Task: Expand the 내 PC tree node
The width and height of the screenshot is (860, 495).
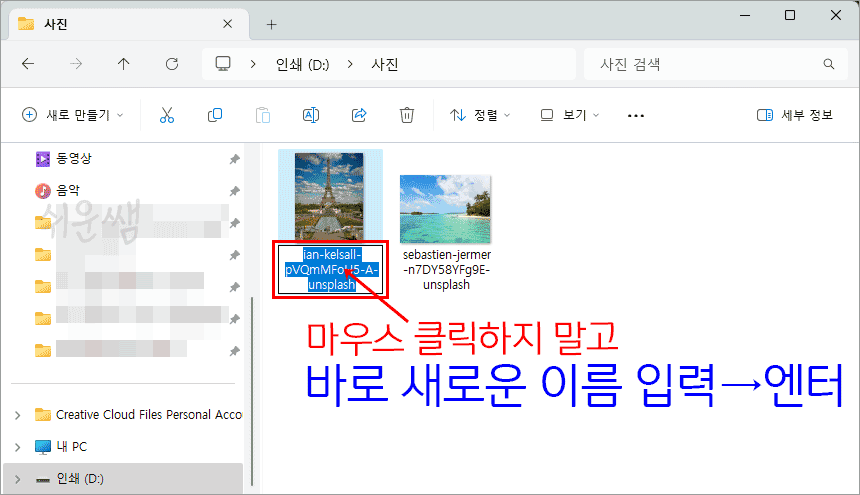Action: pos(18,447)
